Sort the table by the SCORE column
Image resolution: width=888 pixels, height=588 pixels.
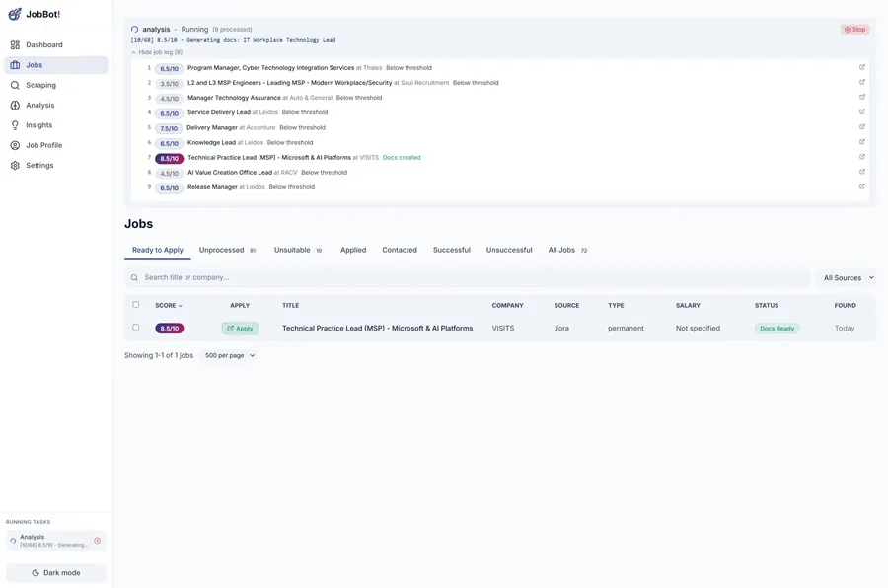click(168, 305)
